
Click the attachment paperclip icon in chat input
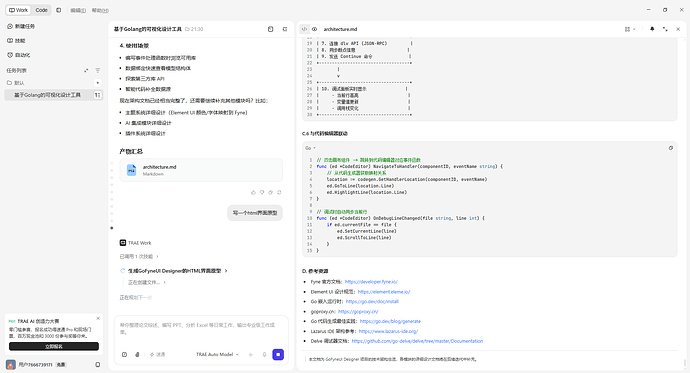pos(137,355)
